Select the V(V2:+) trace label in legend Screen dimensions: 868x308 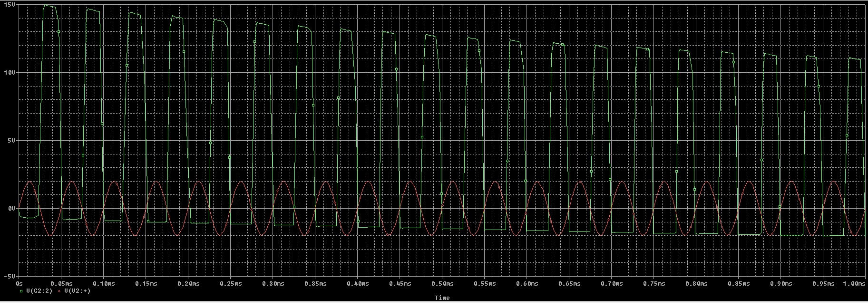(x=77, y=291)
